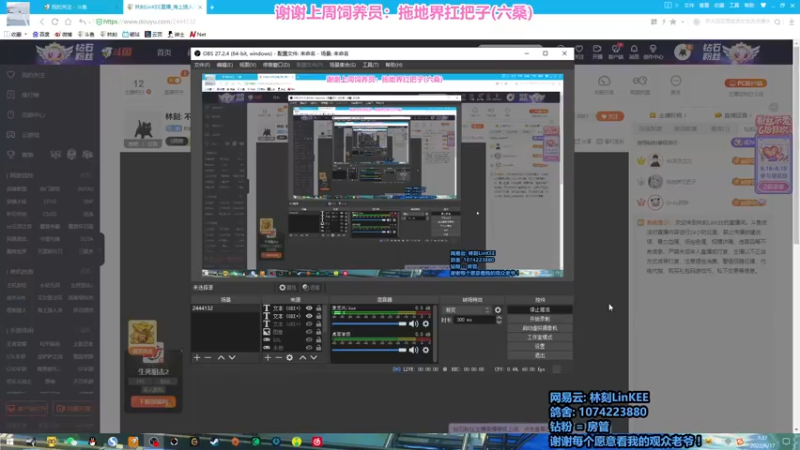Image resolution: width=800 pixels, height=450 pixels.
Task: Remove the selected source with the minus icon
Action: click(x=279, y=358)
